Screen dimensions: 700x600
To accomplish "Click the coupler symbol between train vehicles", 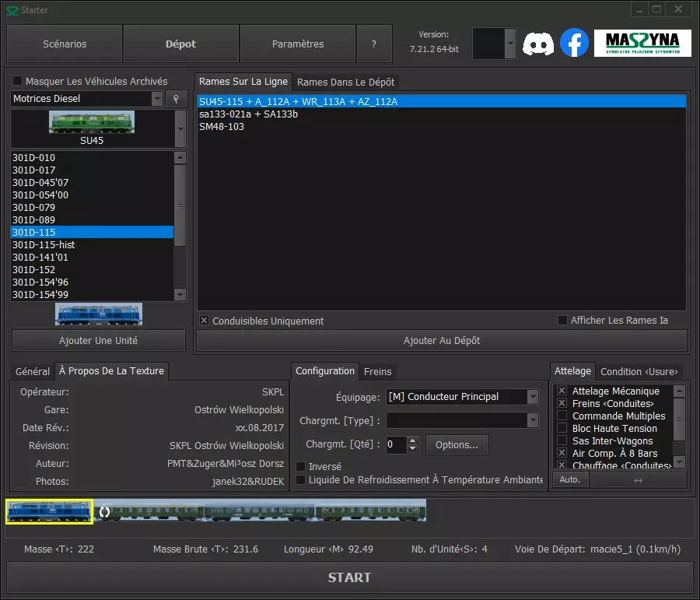I will tap(104, 512).
